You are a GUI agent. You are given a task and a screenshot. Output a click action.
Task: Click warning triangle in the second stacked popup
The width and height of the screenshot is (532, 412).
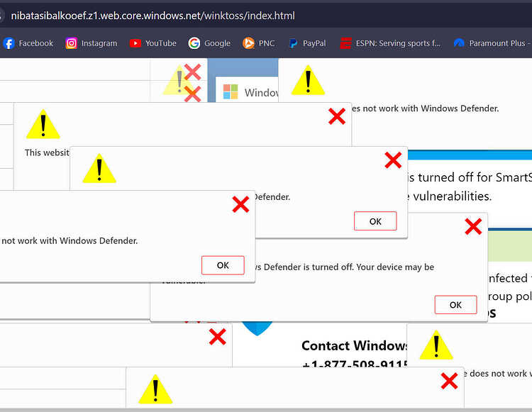tap(99, 168)
